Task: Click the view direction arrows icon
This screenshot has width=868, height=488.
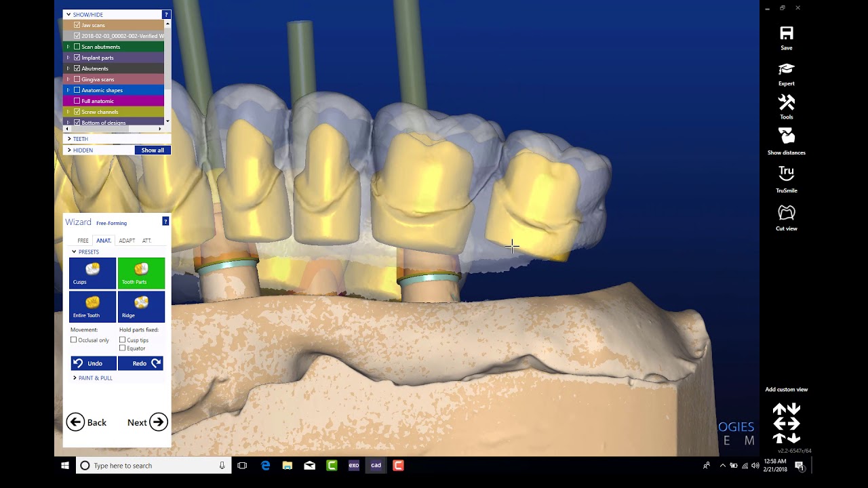Action: point(787,424)
